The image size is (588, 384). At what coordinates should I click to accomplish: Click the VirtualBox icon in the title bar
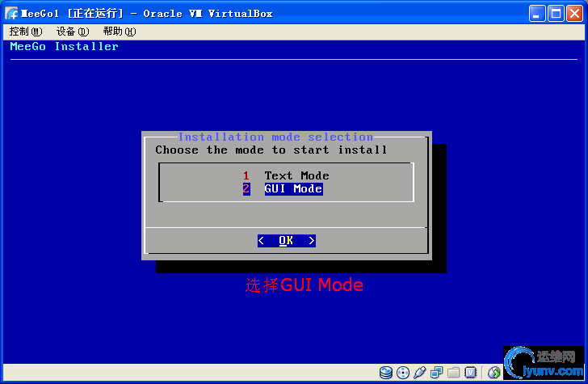11,14
